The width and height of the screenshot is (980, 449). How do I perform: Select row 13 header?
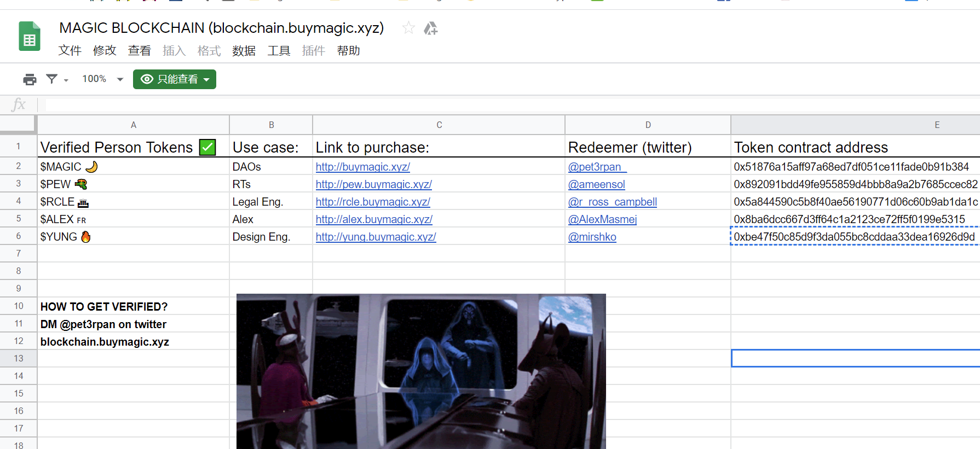pos(19,359)
